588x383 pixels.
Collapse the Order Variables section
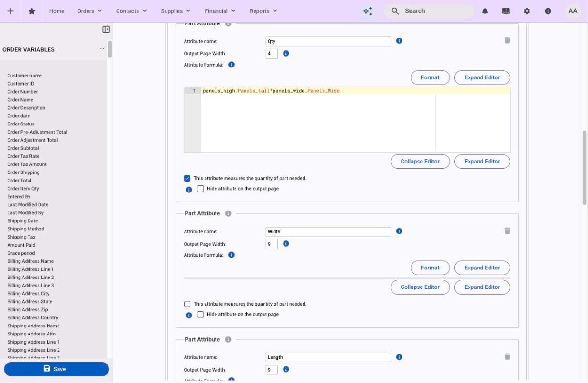coord(102,49)
